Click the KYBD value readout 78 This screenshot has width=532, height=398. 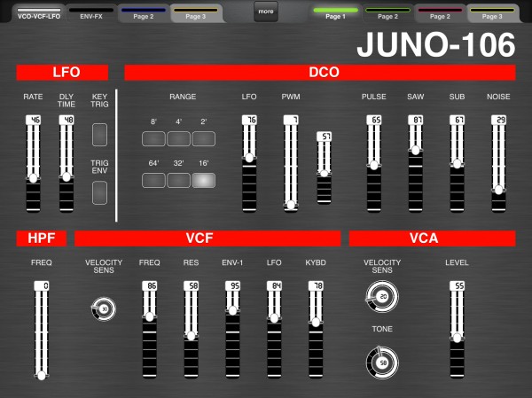pyautogui.click(x=316, y=285)
